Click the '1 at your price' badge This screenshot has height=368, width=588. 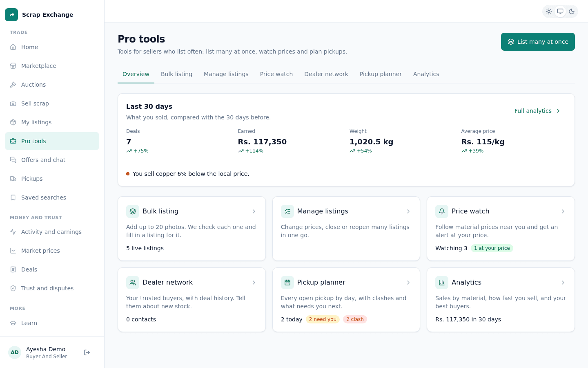point(492,248)
